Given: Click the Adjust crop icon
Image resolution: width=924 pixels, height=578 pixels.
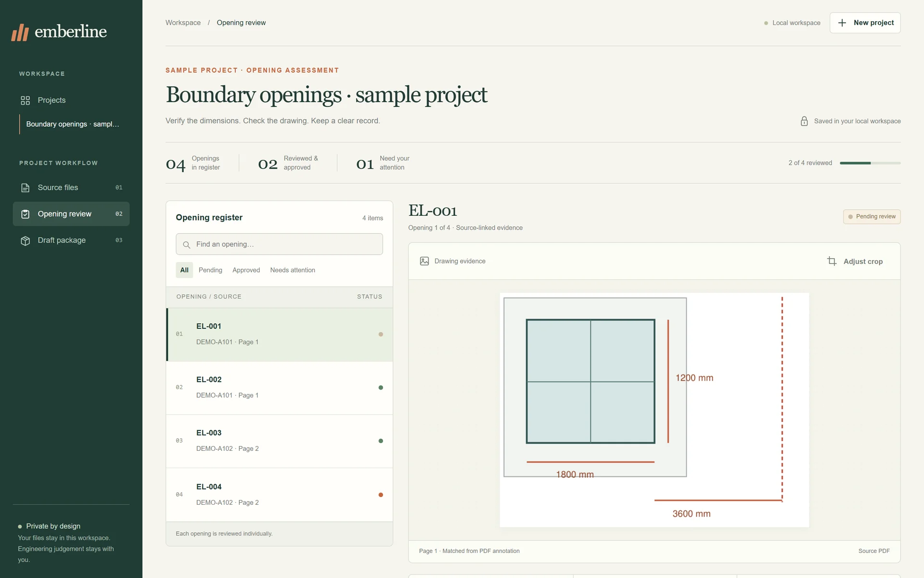Looking at the screenshot, I should [832, 261].
